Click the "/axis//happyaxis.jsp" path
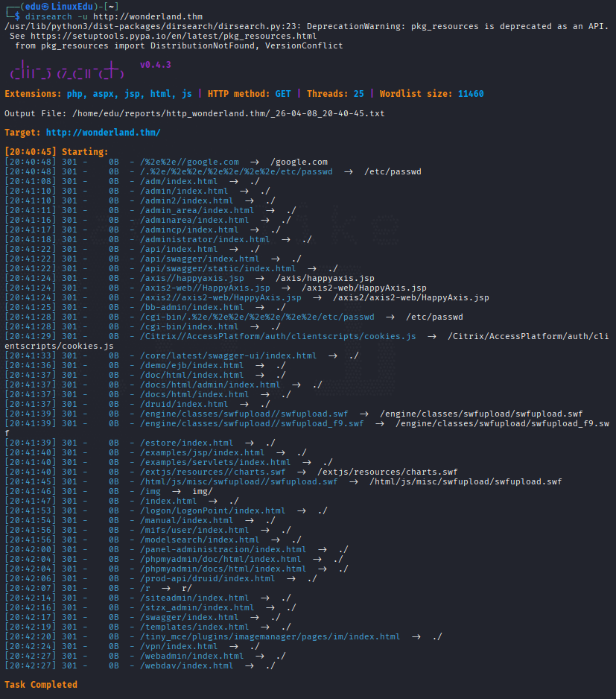Screen dimensions: 616x699 pos(192,278)
